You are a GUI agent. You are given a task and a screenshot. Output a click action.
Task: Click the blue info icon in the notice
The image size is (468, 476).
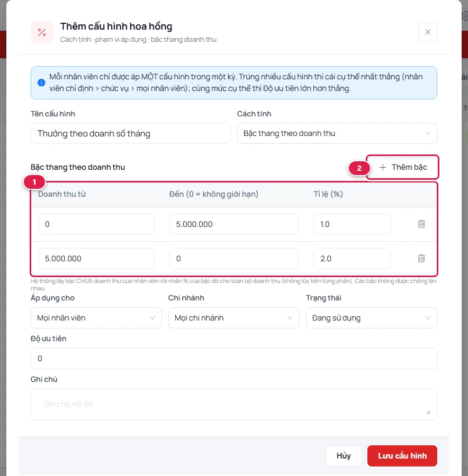tap(41, 83)
